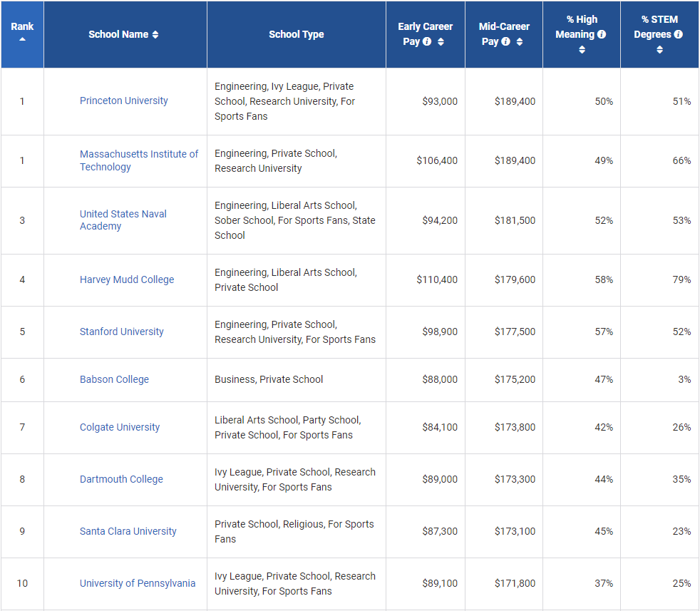This screenshot has height=611, width=700.
Task: Show the % STEM Degrees info icon
Action: point(678,34)
